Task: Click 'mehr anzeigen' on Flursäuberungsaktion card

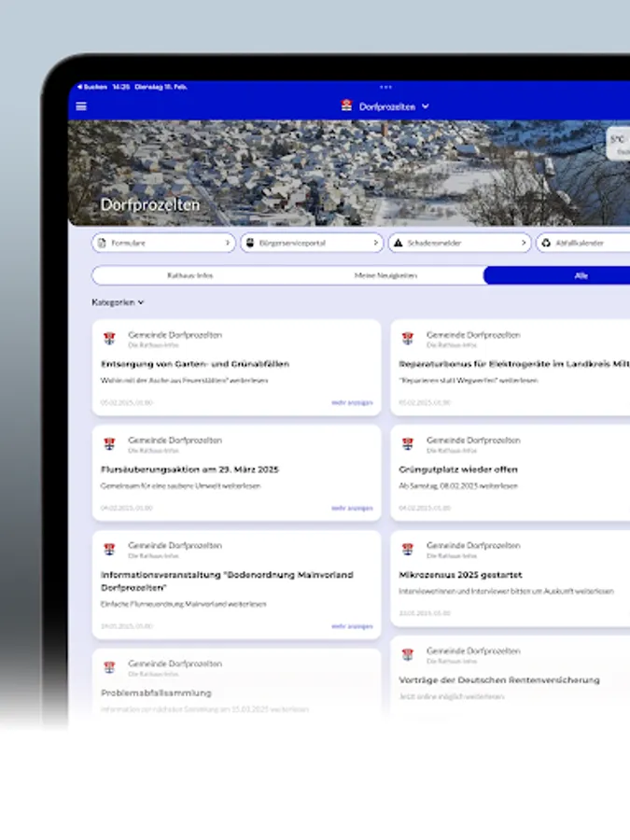Action: pyautogui.click(x=352, y=508)
